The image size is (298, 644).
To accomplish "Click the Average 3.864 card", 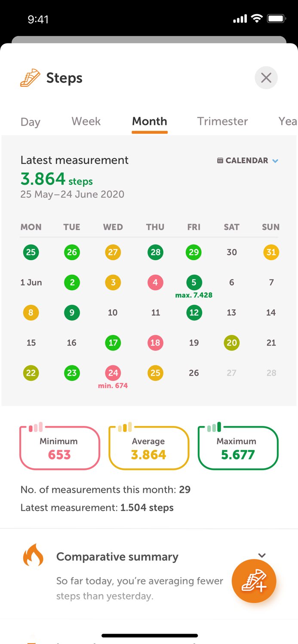I will coord(149,447).
